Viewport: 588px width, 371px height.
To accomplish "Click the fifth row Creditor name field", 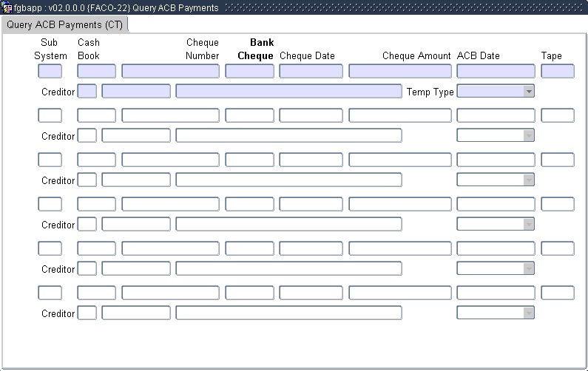I will pos(288,269).
